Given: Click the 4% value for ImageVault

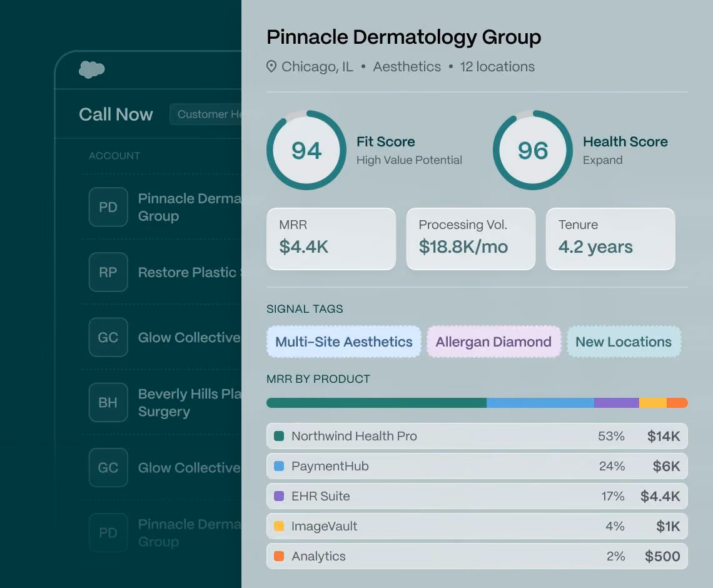Looking at the screenshot, I should click(615, 526).
